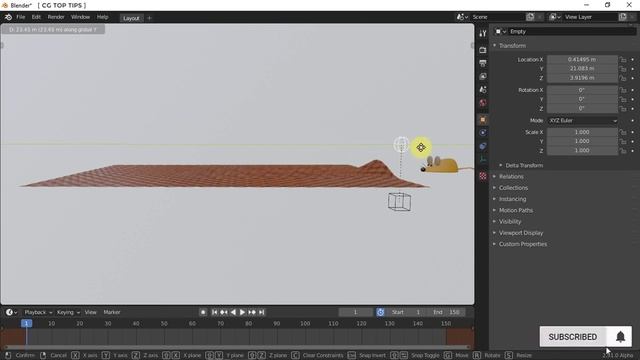
Task: Open the Help menu
Action: (x=102, y=17)
